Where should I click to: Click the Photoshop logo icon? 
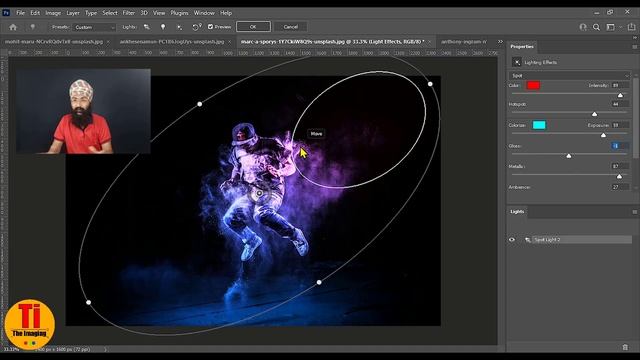(6, 13)
